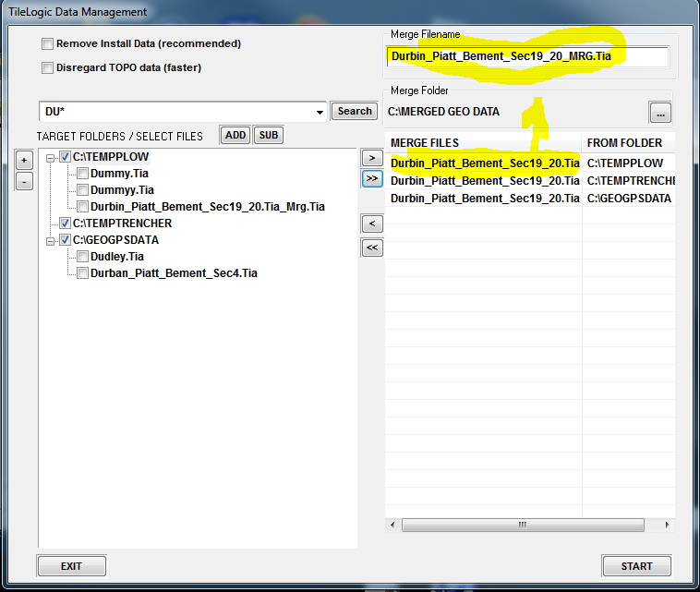This screenshot has width=700, height=592.
Task: Open the DU* search filter dropdown
Action: click(x=320, y=112)
